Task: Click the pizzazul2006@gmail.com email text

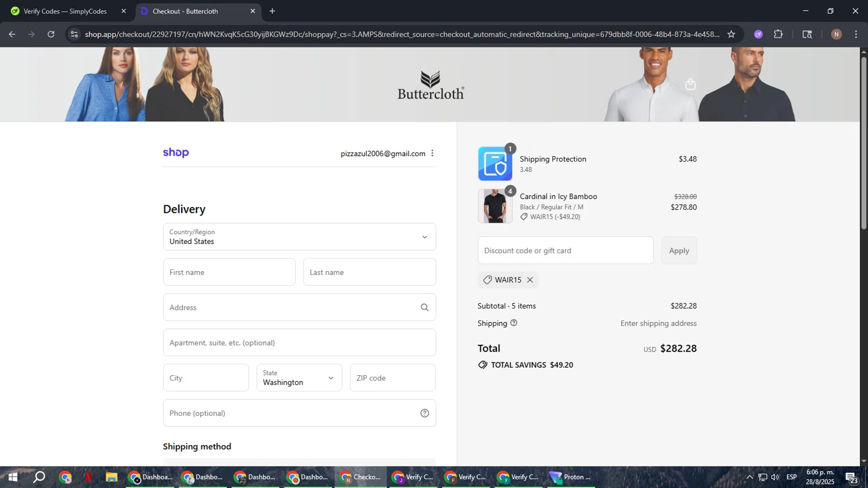Action: click(x=383, y=153)
